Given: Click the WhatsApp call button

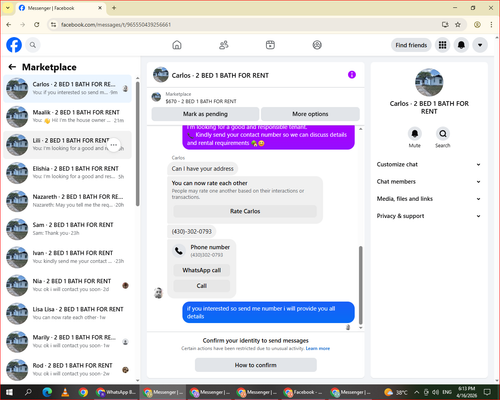Looking at the screenshot, I should [x=202, y=270].
